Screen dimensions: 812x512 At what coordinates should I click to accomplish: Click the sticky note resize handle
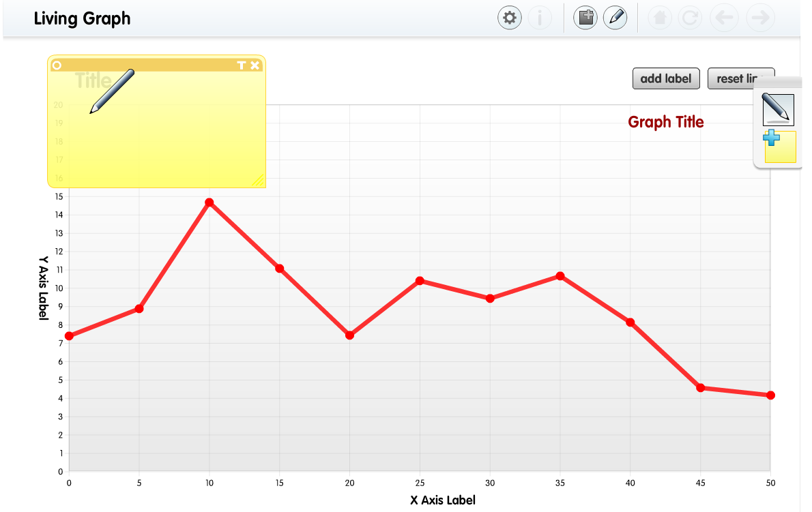pos(259,181)
